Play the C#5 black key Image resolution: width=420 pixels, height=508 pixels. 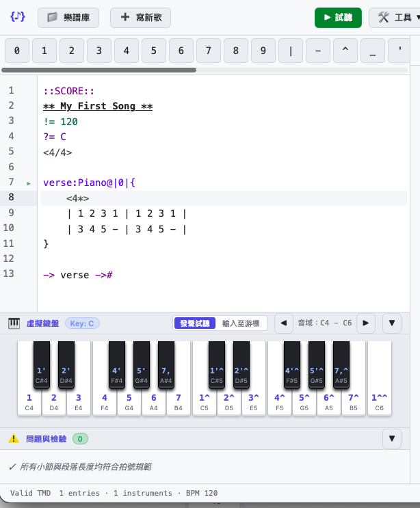point(216,364)
